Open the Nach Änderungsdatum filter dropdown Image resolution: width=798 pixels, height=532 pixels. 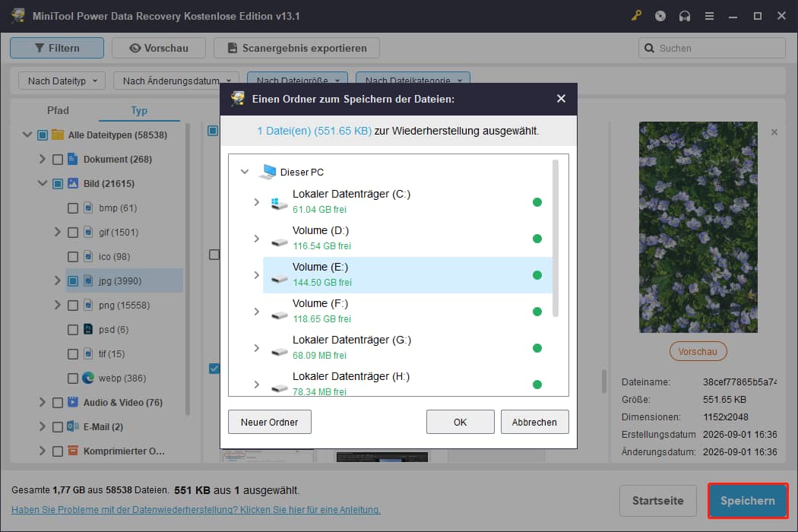pyautogui.click(x=176, y=81)
